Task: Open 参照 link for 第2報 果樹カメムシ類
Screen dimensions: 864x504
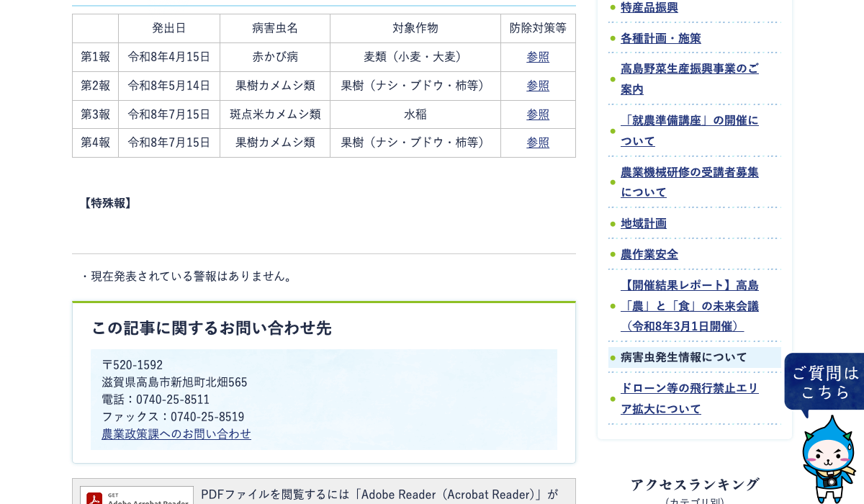Action: 538,86
